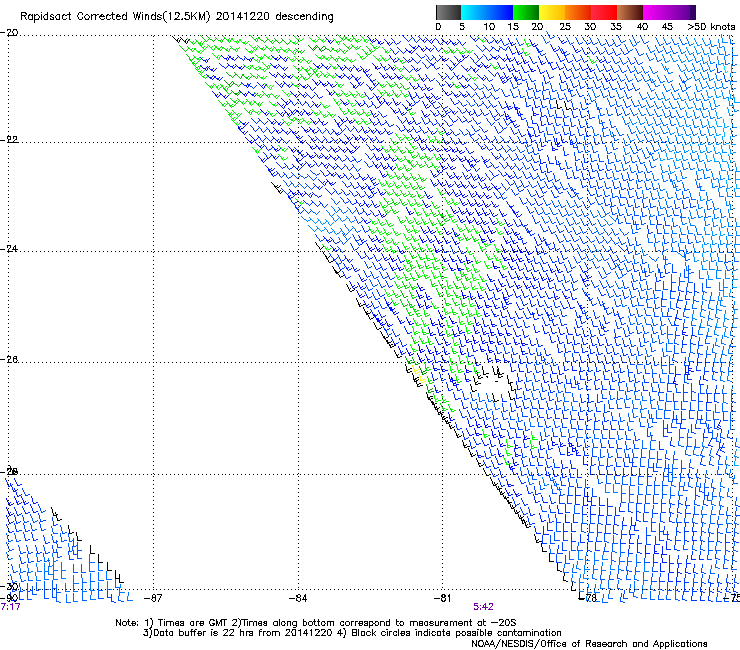Click the gray 0-5 knots color swatch
The image size is (740, 650).
tap(448, 12)
